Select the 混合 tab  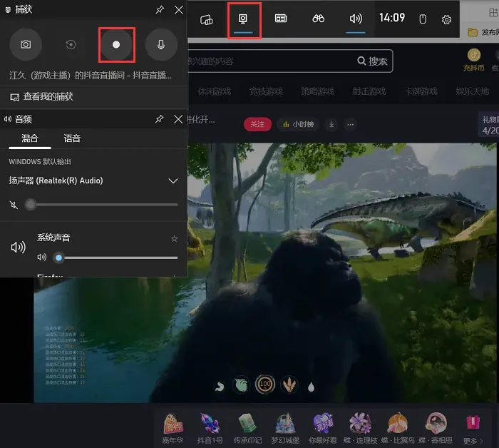pos(30,138)
